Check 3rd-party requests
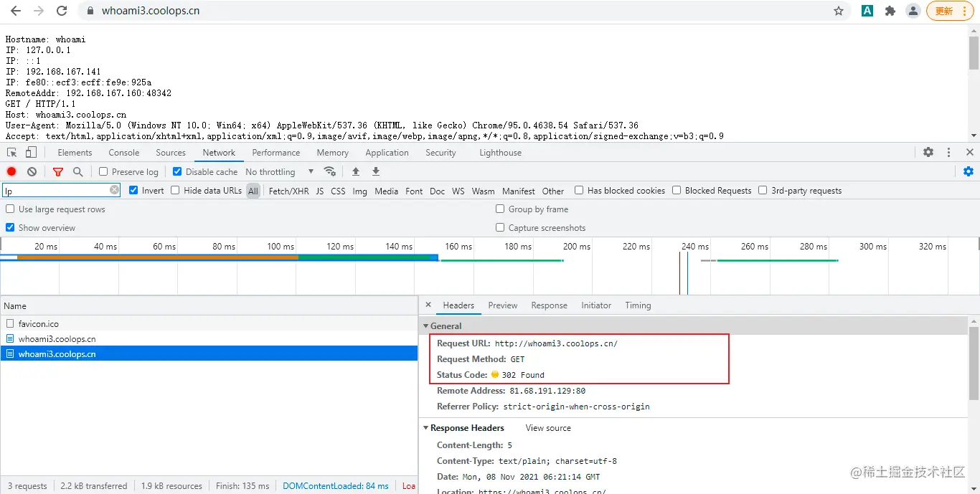980x494 pixels. [763, 190]
